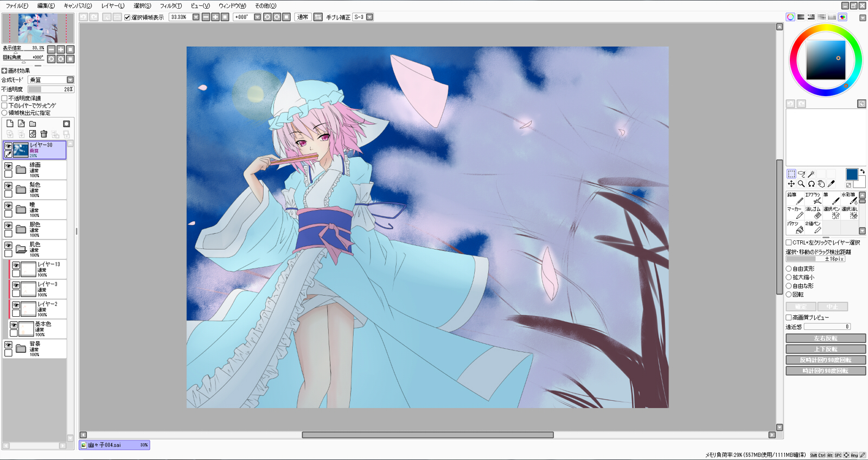Open the ファイル(F) menu
Screen dimensions: 868x460
click(17, 5)
